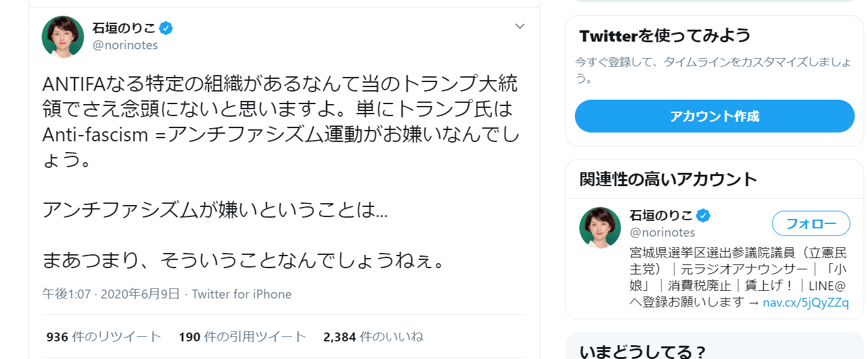This screenshot has width=868, height=359.
Task: Click the tweet timestamp 午後1:07 · 2020年6月9日
Action: 111,294
